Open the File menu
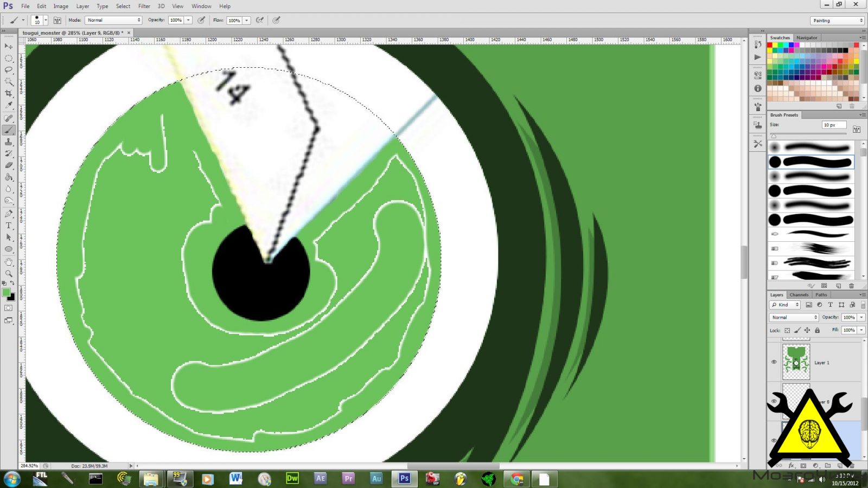 [25, 6]
